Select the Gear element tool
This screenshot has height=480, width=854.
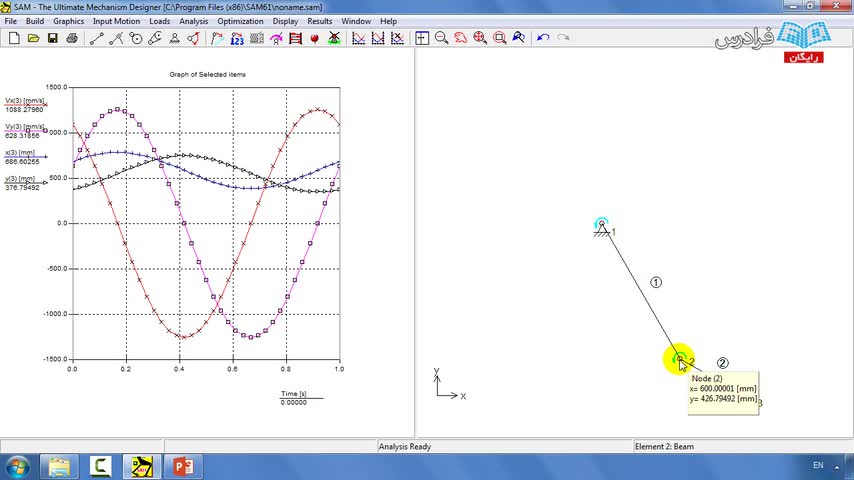pyautogui.click(x=136, y=38)
